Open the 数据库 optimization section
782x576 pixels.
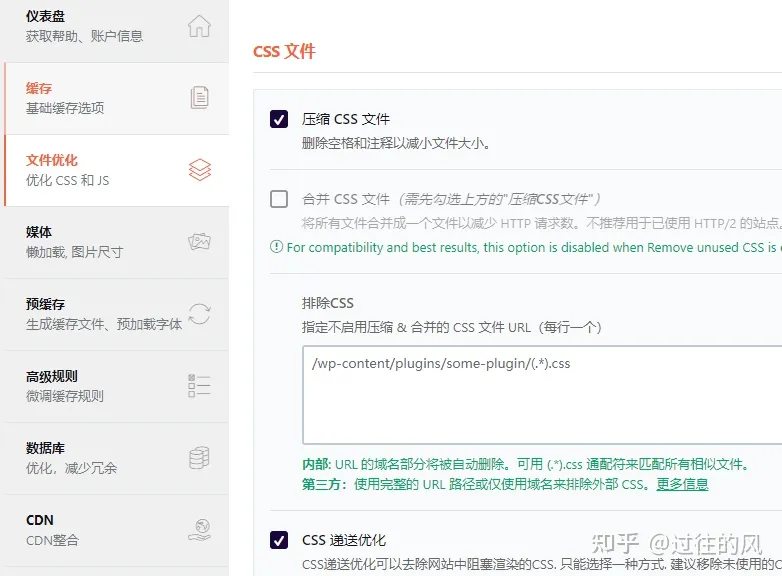[x=45, y=448]
